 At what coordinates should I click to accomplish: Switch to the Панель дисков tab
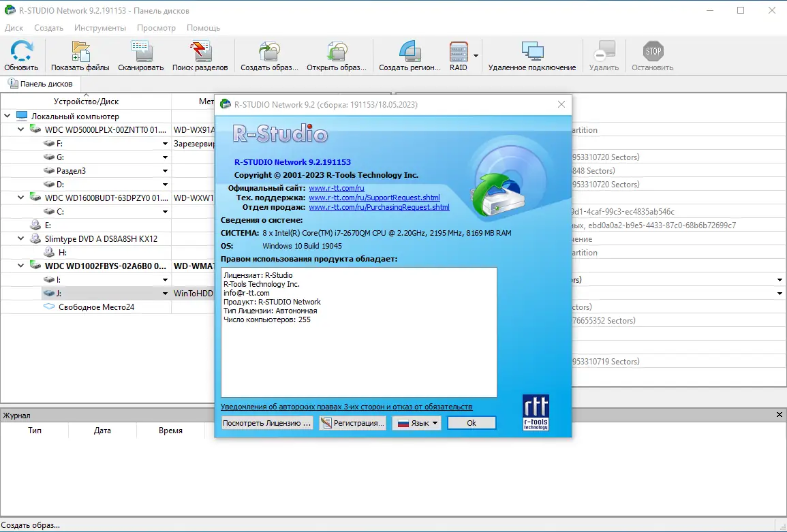click(42, 83)
